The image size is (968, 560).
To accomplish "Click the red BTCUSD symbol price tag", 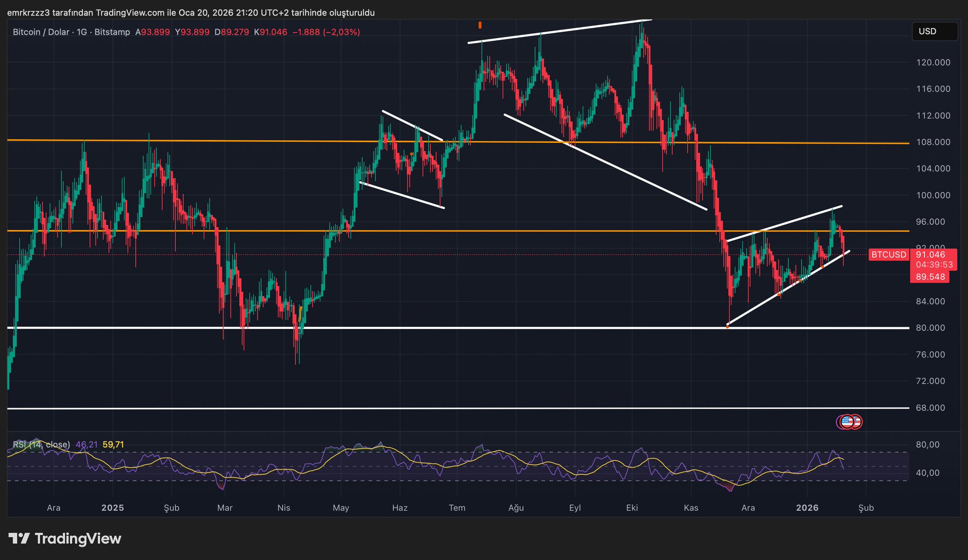I will coord(889,255).
